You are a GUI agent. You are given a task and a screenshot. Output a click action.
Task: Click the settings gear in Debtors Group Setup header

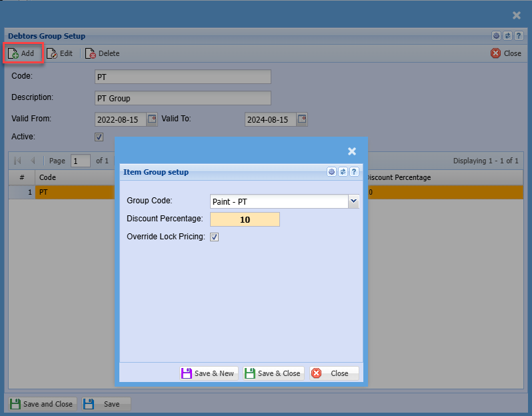(496, 36)
